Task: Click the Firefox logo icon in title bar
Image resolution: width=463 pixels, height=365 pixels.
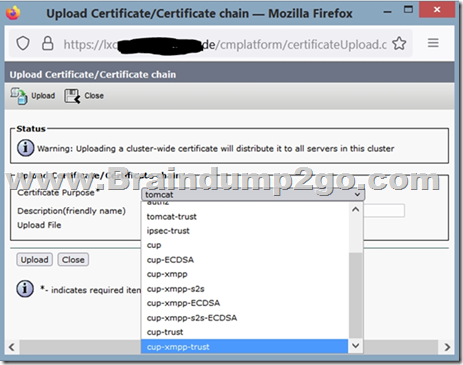Action: tap(13, 13)
